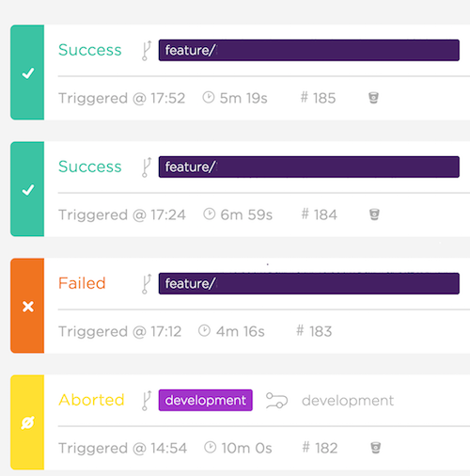The width and height of the screenshot is (470, 476).
Task: Click the clock icon showing 5m 19s
Action: (x=209, y=97)
